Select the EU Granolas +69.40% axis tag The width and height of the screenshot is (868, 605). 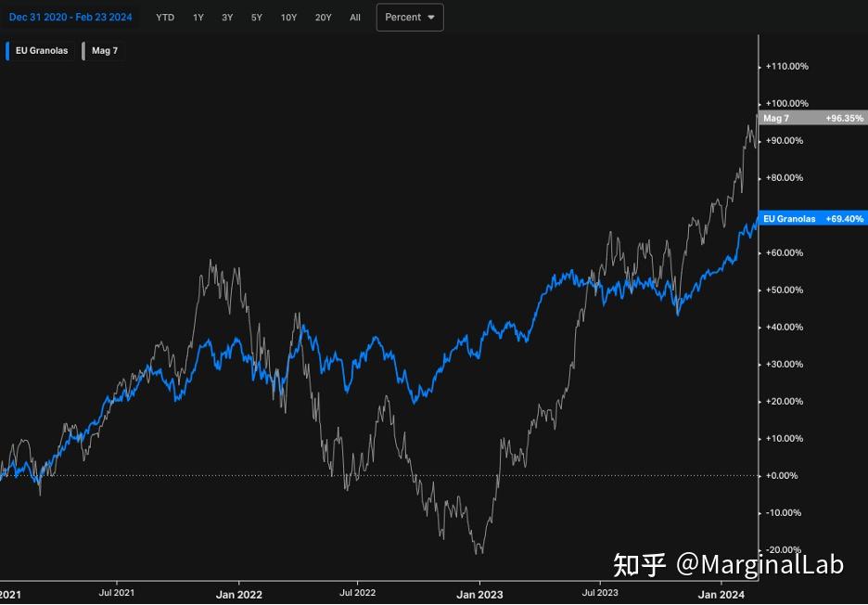[812, 219]
